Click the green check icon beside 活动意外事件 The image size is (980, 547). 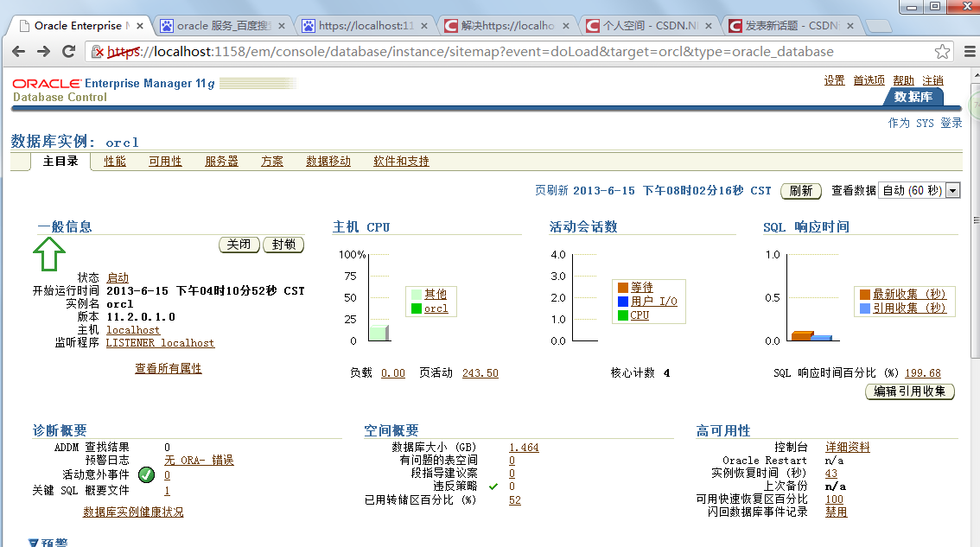tap(146, 475)
